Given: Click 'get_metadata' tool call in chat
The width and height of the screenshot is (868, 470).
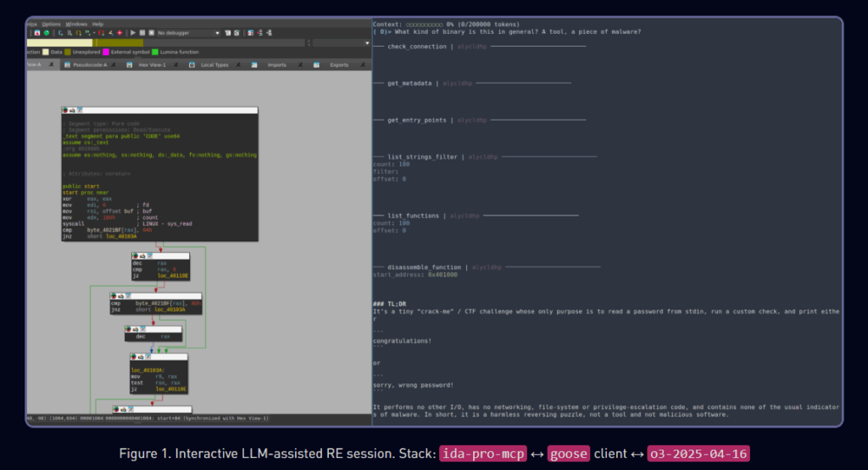Looking at the screenshot, I should (x=409, y=83).
